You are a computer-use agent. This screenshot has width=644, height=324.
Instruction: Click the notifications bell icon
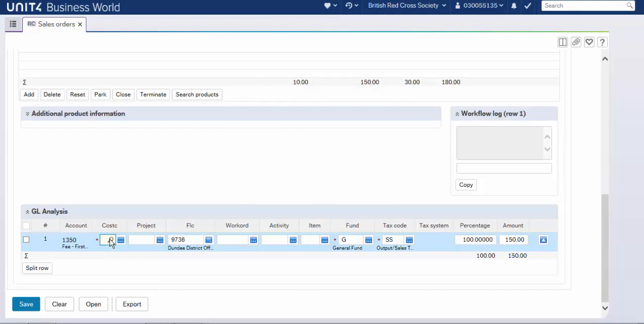514,6
